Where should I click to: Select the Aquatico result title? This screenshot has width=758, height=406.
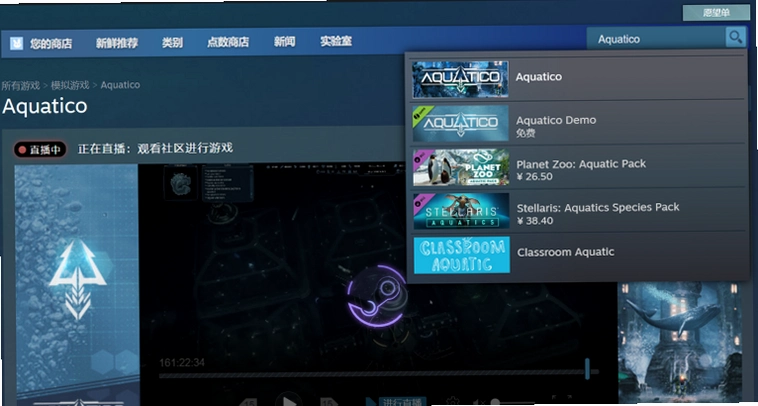point(539,77)
